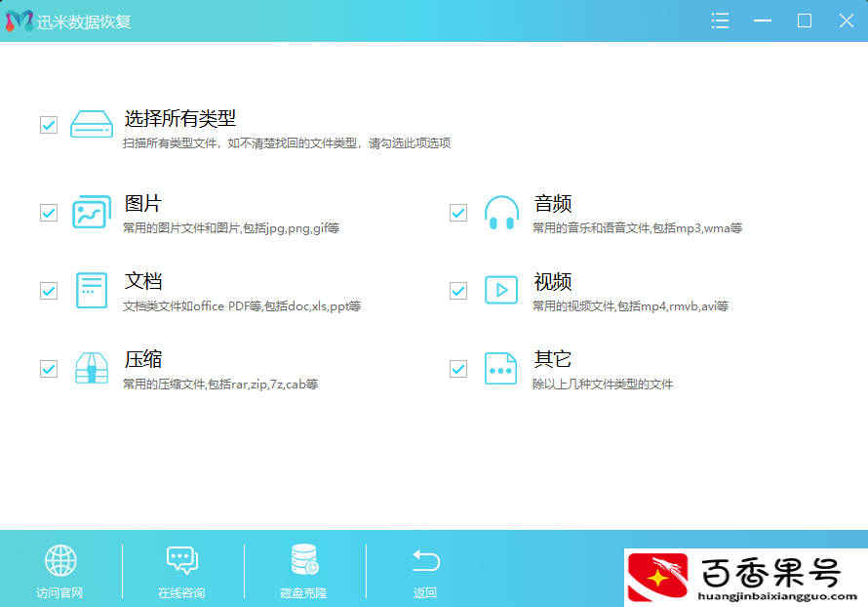Toggle the 视频 checkbox
This screenshot has width=868, height=607.
tap(458, 291)
